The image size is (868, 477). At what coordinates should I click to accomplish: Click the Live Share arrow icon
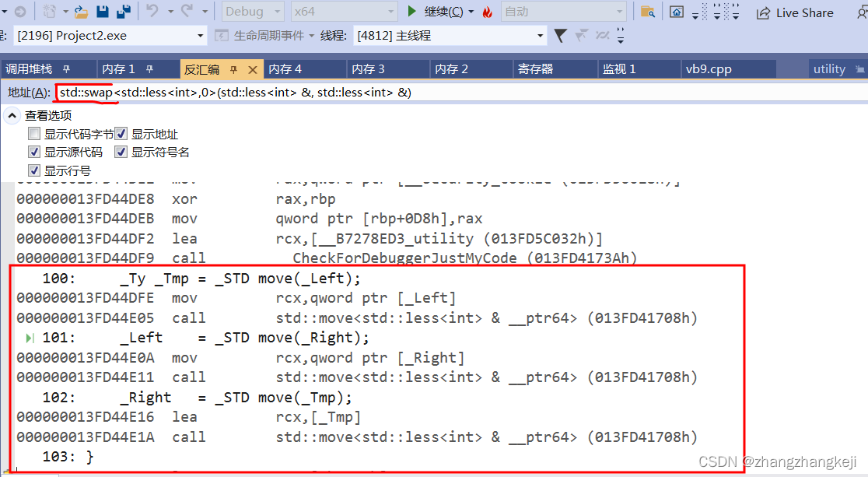point(763,12)
